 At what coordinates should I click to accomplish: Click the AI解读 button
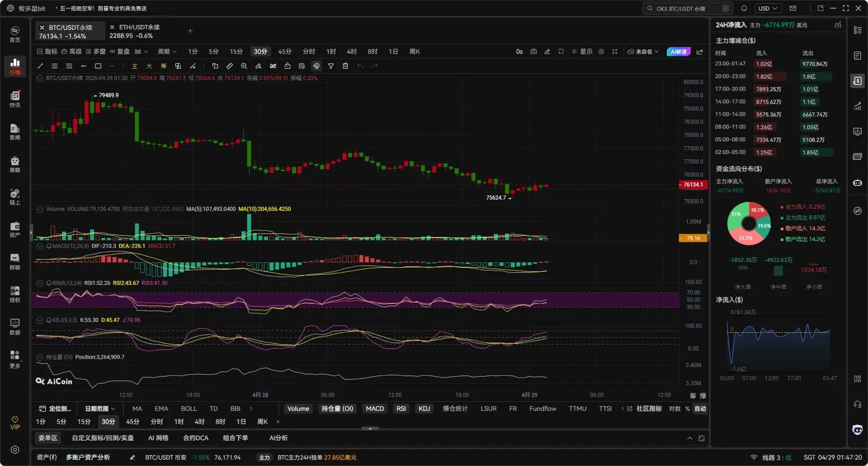click(x=678, y=52)
